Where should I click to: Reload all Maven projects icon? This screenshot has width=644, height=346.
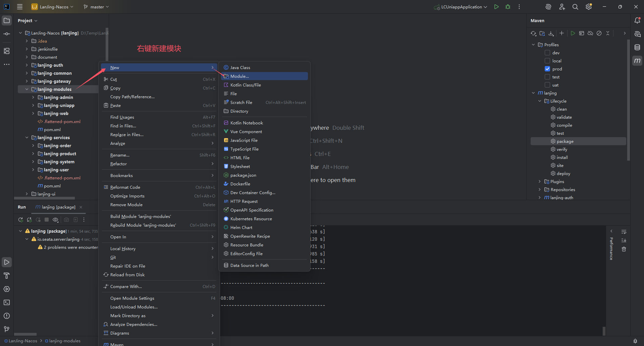click(533, 33)
